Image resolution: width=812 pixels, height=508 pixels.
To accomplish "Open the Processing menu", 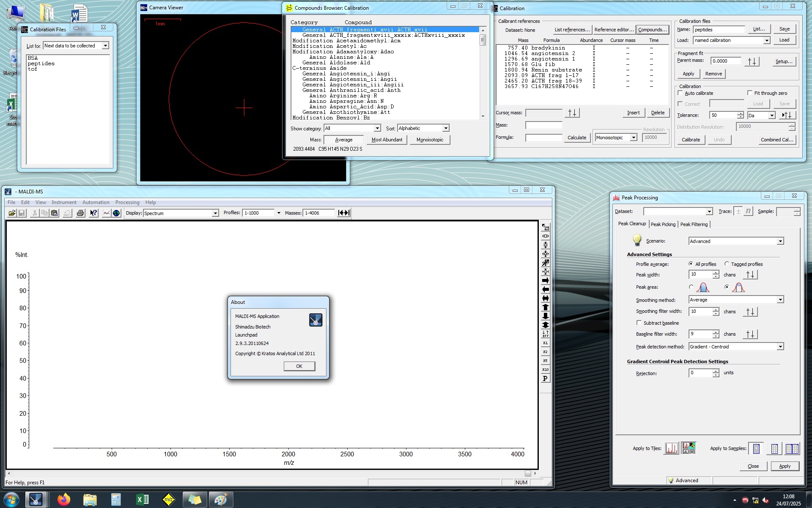I will tap(127, 202).
